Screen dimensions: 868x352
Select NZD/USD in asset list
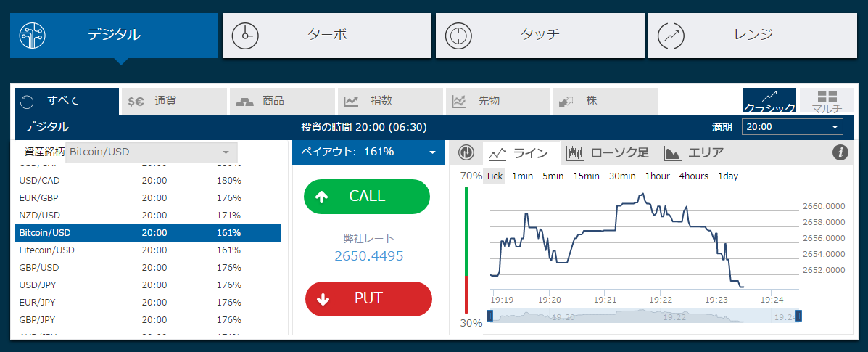pyautogui.click(x=148, y=215)
